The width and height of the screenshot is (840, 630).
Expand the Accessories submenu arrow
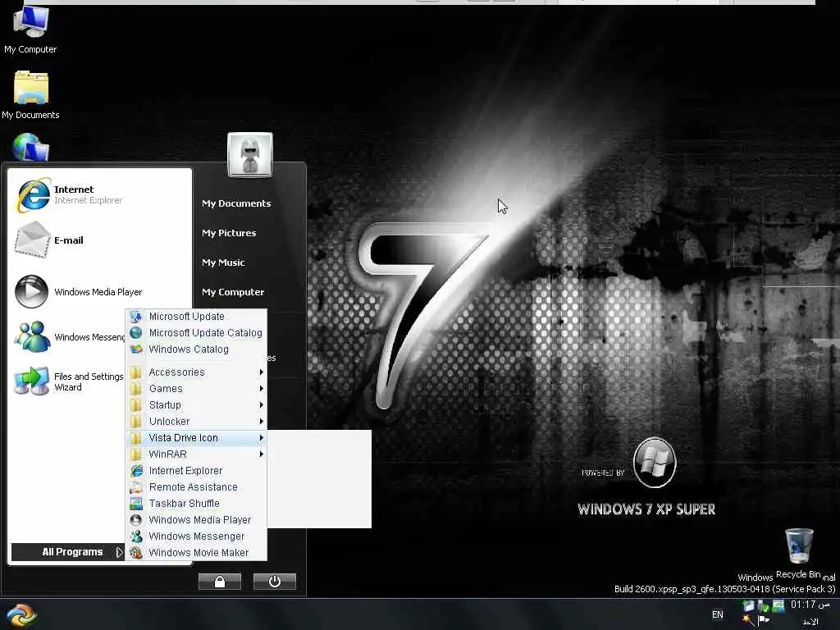tap(261, 372)
